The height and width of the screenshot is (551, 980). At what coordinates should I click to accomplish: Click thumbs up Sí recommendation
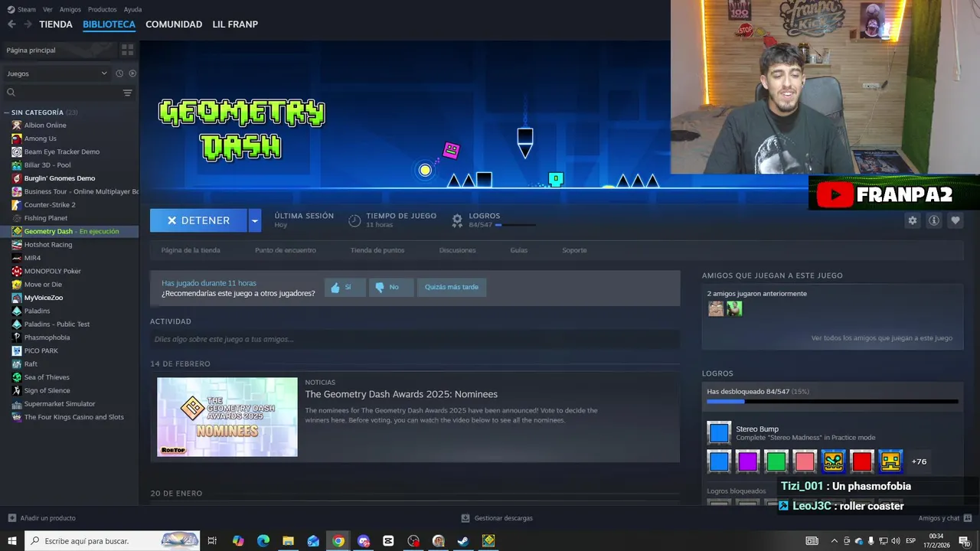pos(344,287)
